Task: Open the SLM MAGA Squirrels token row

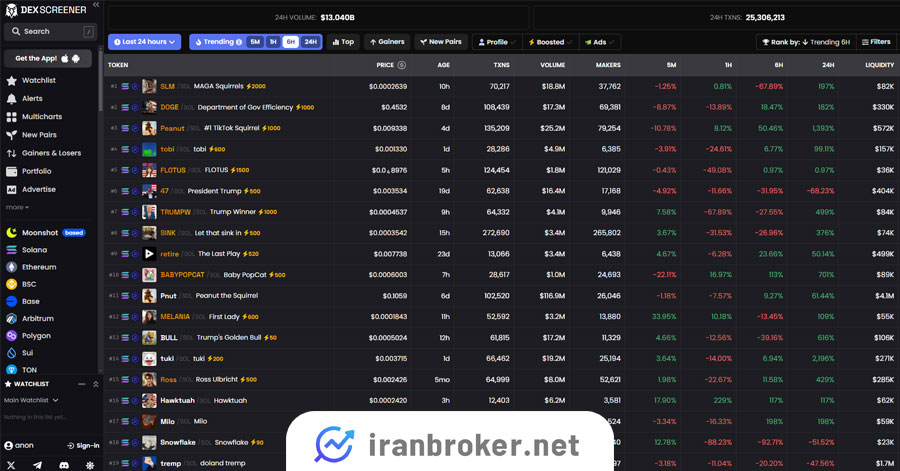Action: 502,87
